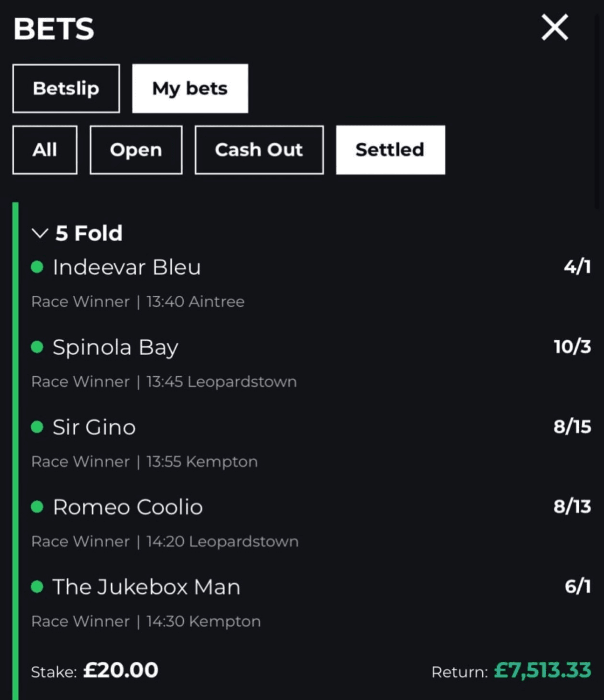Open The Jukebox Man selection

pos(146,587)
